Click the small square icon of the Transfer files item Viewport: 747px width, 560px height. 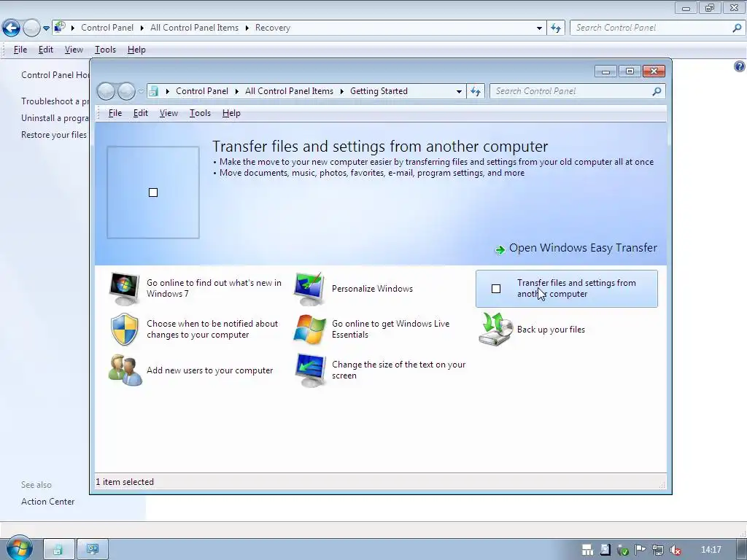point(496,289)
